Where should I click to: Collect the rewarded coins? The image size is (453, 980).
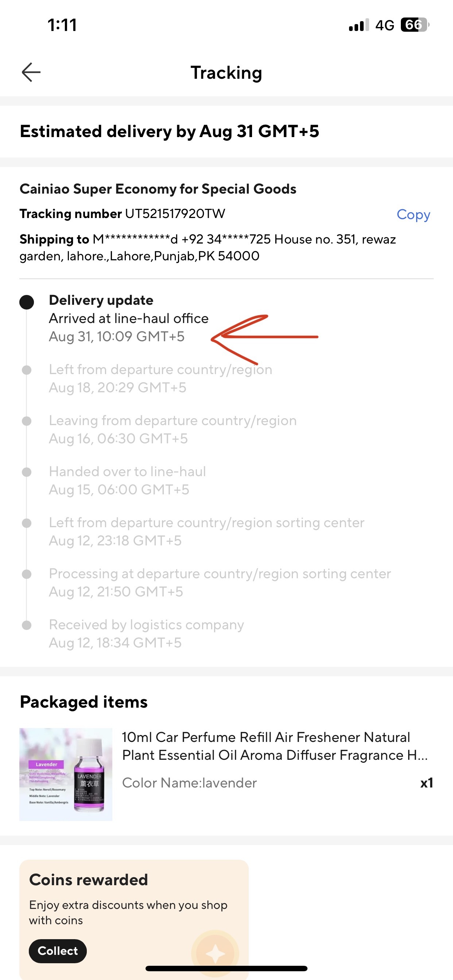pyautogui.click(x=58, y=951)
